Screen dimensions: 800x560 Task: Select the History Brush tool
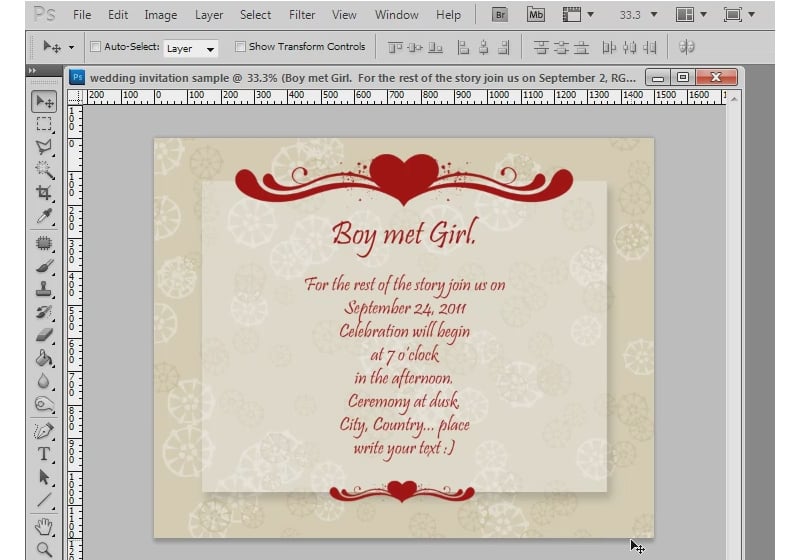(x=44, y=312)
